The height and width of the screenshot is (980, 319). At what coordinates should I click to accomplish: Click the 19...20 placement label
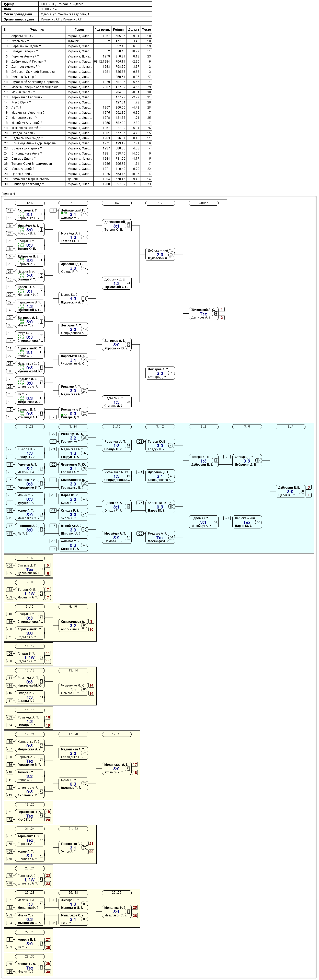[30, 805]
